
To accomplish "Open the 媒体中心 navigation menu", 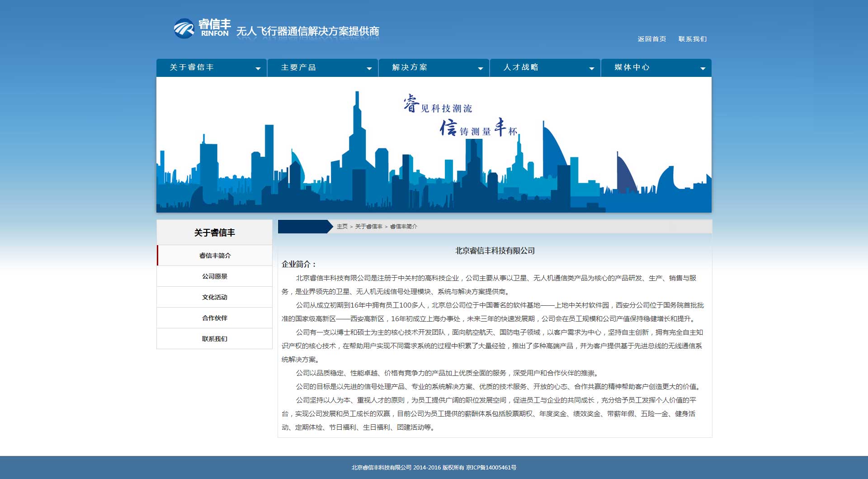I will 656,68.
